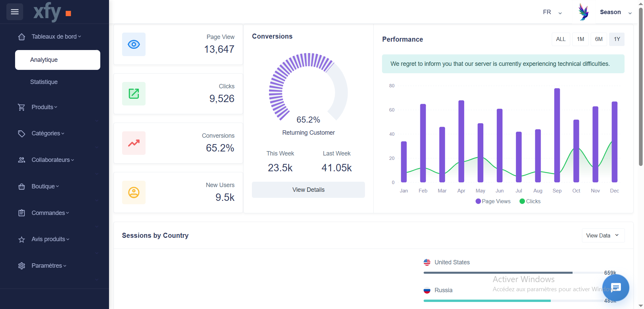Image resolution: width=644 pixels, height=309 pixels.
Task: Toggle Page Views series in chart legend
Action: (x=493, y=201)
